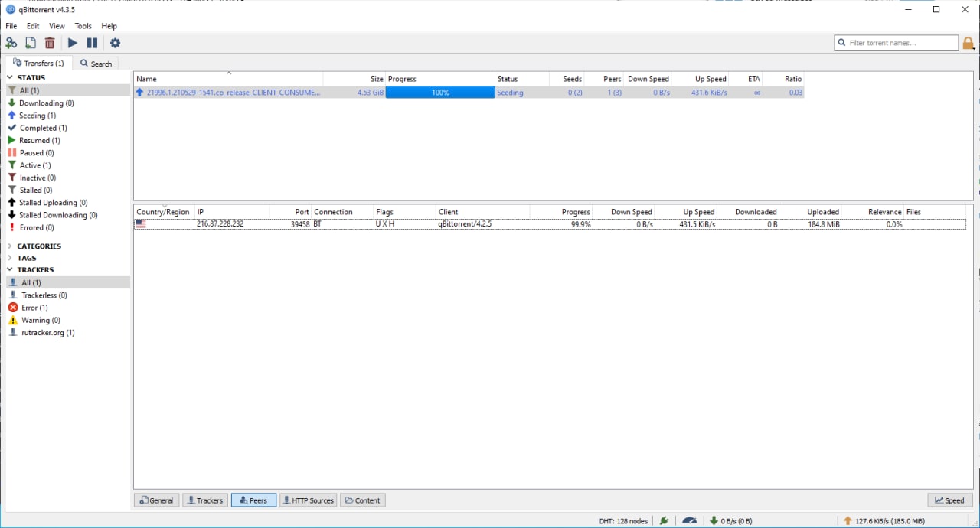Open the Tools menu
This screenshot has width=980, height=528.
pos(83,26)
